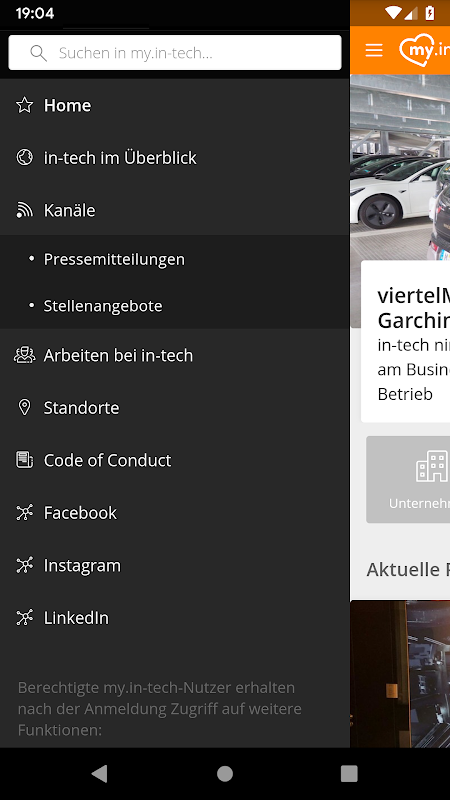Tap the parking garage car thumbnail
450x800 pixels.
coord(400,167)
